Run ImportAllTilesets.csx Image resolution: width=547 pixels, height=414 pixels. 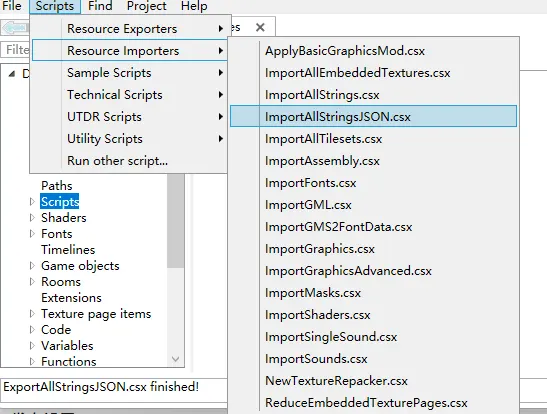[373, 139]
